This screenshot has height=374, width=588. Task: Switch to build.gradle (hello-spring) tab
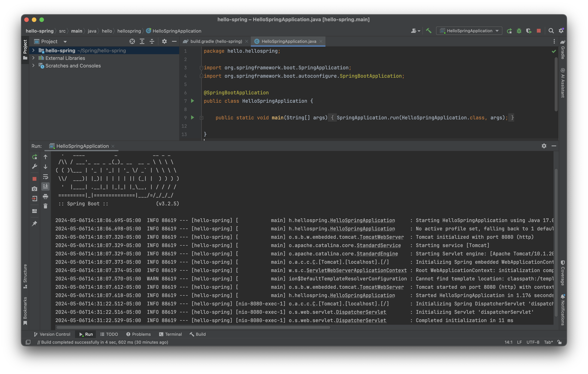click(x=216, y=41)
